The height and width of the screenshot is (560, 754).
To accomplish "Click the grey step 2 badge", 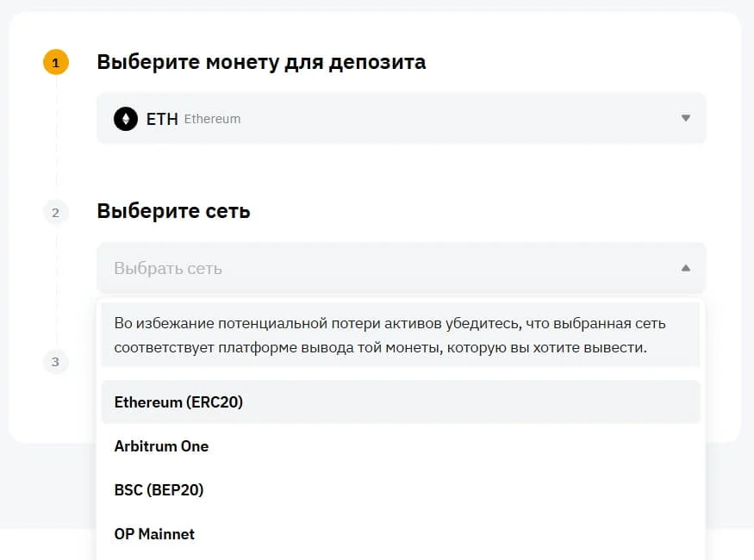I will pyautogui.click(x=55, y=212).
